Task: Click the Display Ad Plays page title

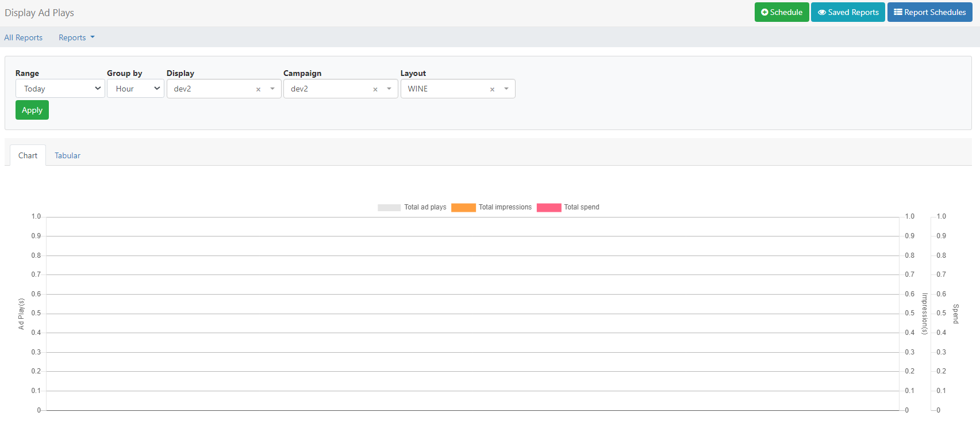Action: pos(39,13)
